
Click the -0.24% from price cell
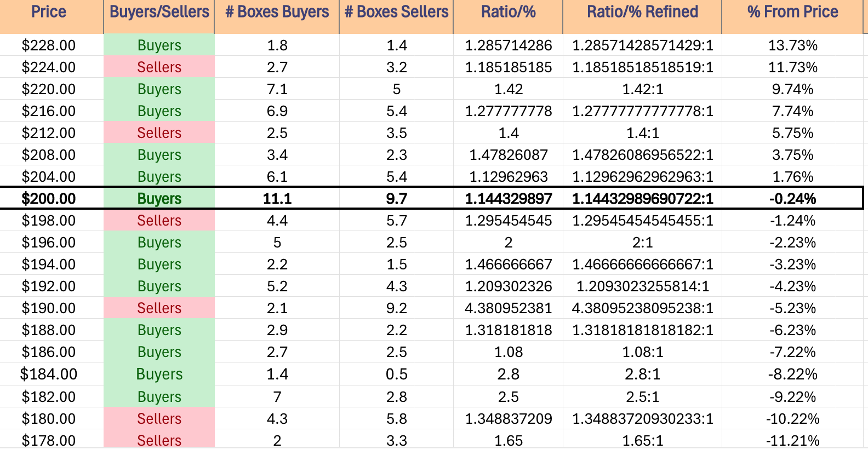point(792,198)
